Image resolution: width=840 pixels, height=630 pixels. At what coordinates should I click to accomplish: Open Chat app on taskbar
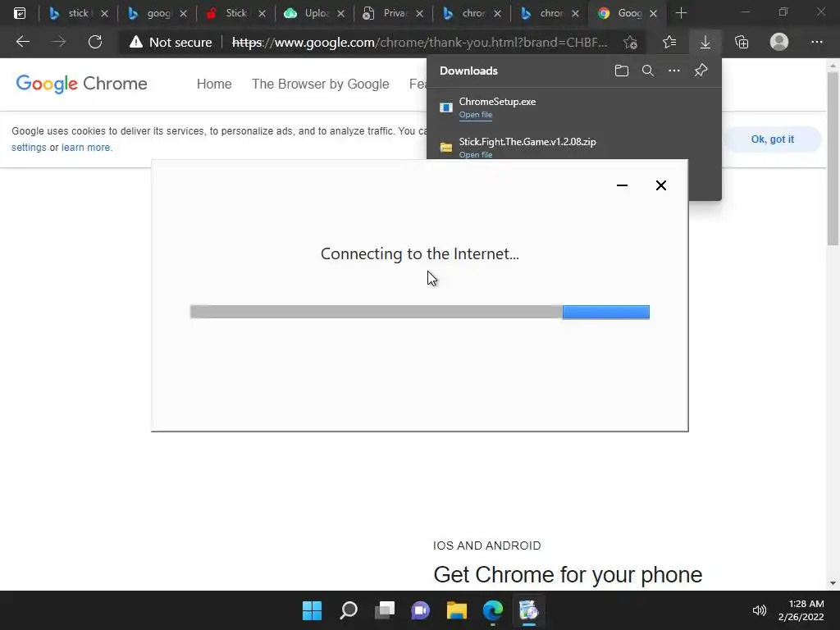[x=421, y=610]
